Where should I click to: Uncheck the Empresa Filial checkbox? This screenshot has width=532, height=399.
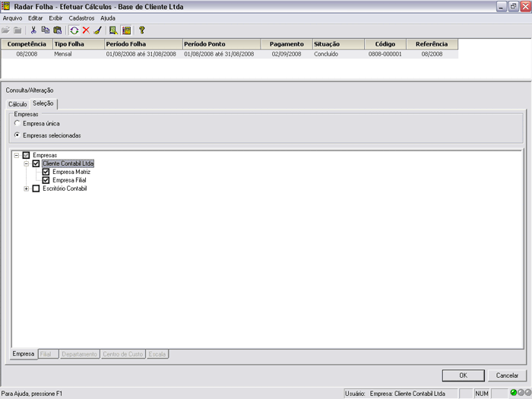(46, 180)
